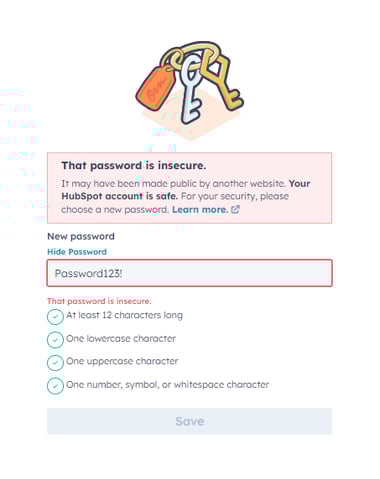Click the red 'That password is insecure.' error text
Image resolution: width=380 pixels, height=479 pixels.
[99, 301]
